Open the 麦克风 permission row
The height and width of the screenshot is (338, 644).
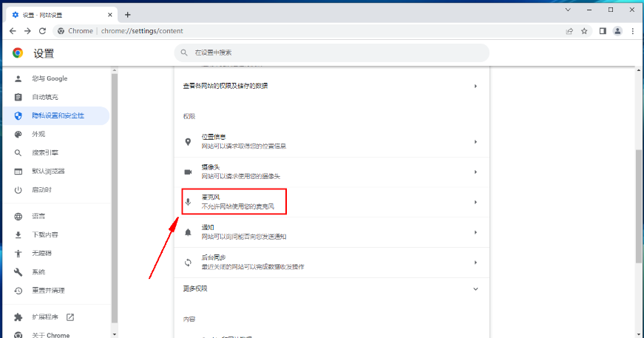tap(332, 202)
